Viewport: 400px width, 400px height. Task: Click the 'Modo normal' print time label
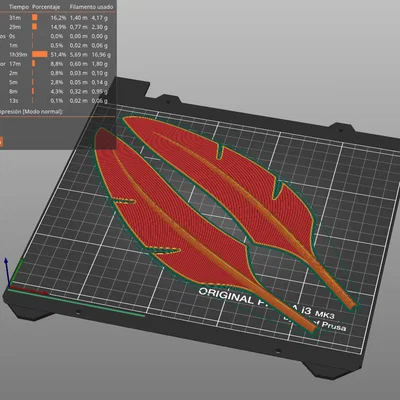43,111
